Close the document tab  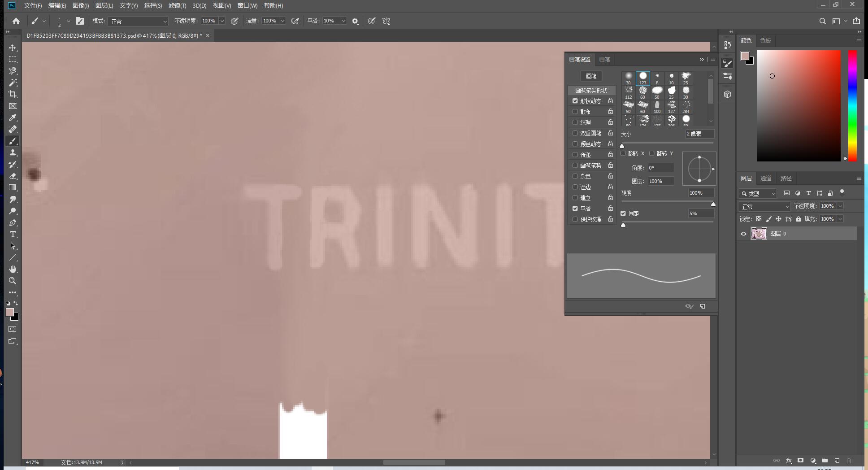point(208,35)
